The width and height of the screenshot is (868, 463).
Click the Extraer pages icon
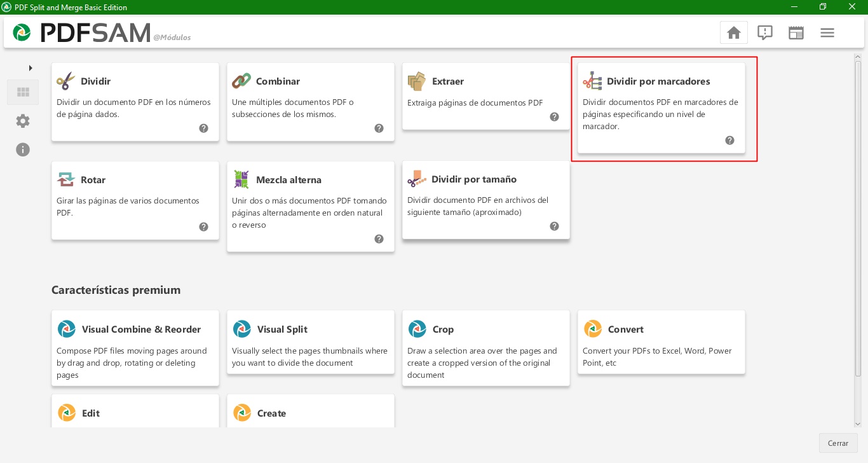(416, 81)
